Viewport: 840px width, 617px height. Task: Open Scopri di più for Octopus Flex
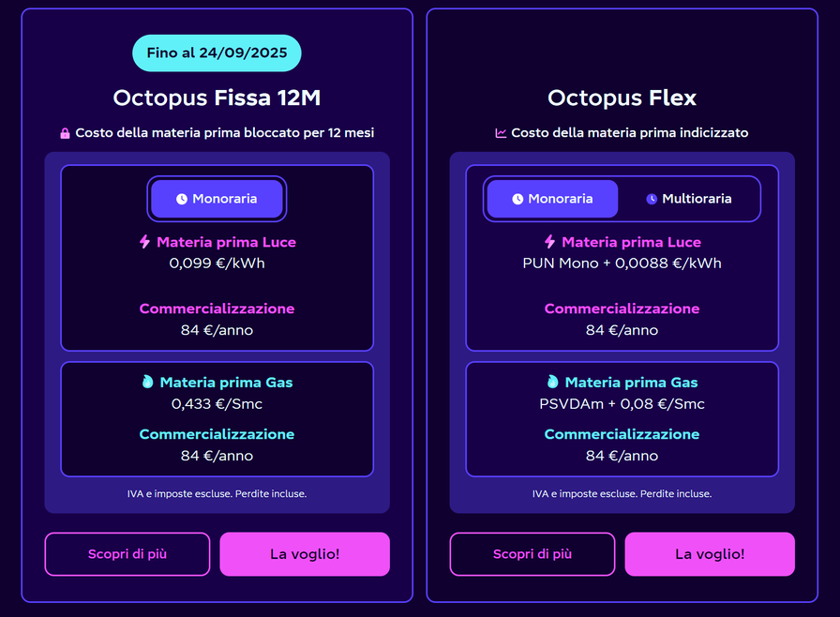point(532,554)
